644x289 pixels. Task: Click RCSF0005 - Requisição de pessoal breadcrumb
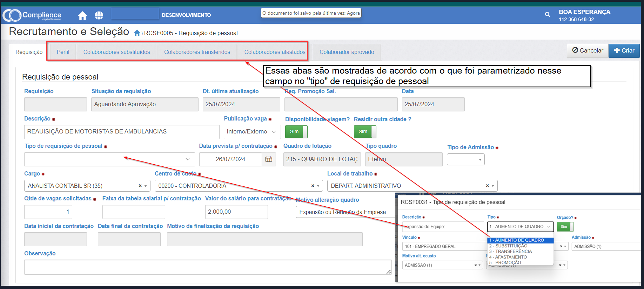point(191,33)
